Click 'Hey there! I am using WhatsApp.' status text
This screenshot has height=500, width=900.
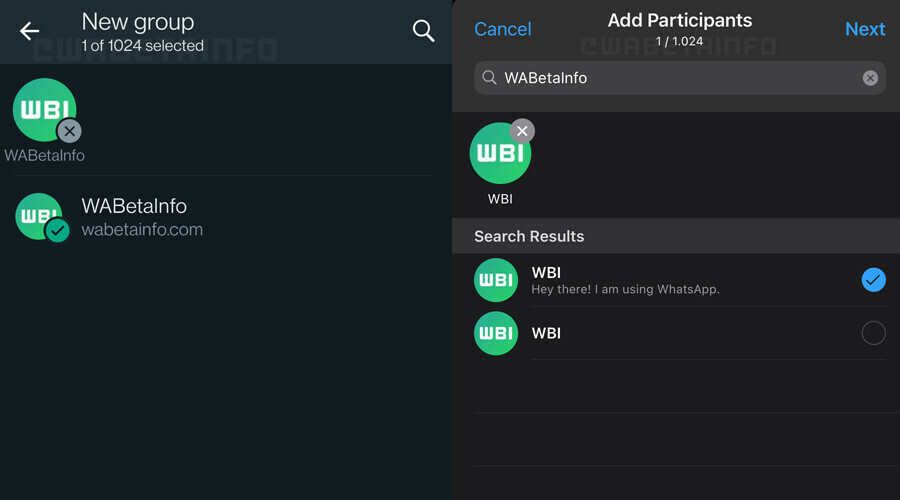point(625,289)
